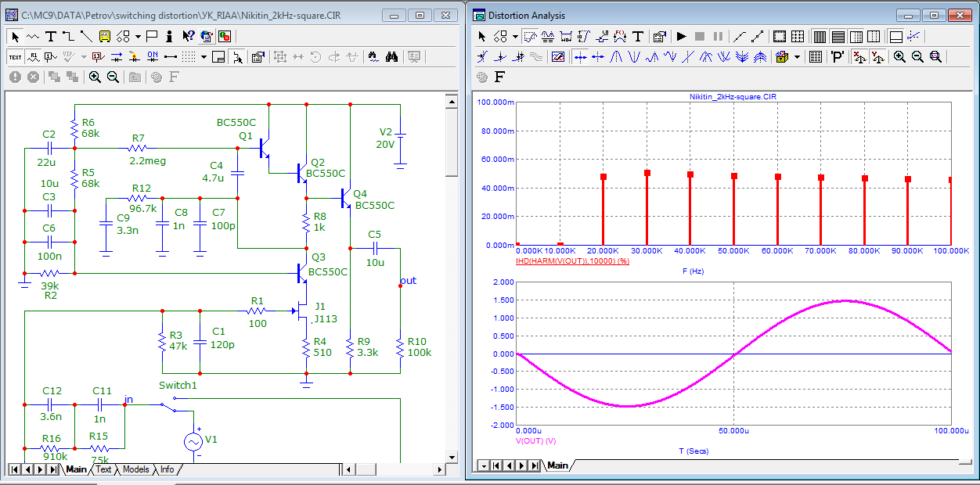Choose the diagonal wire drawing tool

pyautogui.click(x=86, y=36)
